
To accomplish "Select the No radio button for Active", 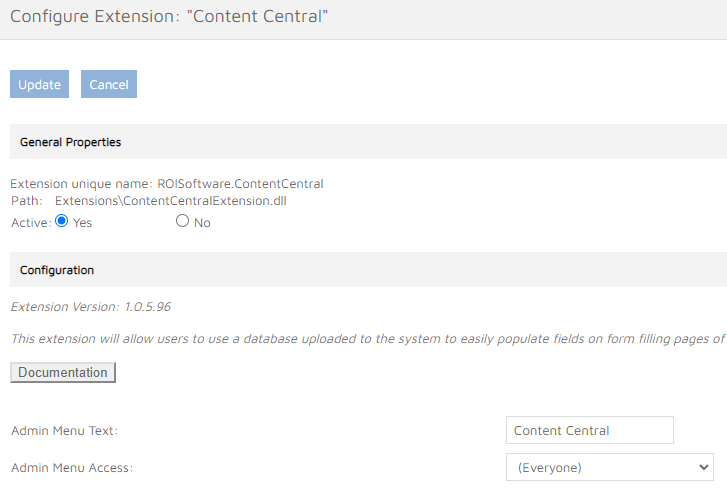I will click(x=182, y=221).
